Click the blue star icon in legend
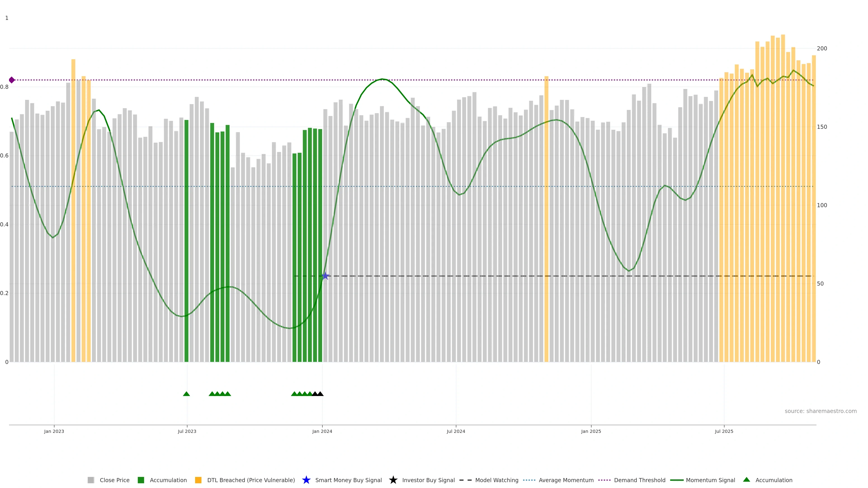868x488 pixels. pos(306,480)
